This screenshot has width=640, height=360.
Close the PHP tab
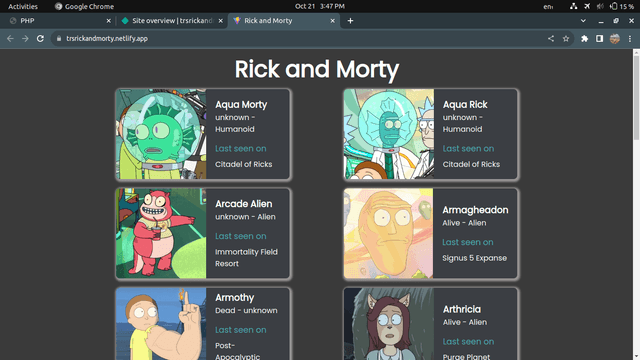pos(109,21)
